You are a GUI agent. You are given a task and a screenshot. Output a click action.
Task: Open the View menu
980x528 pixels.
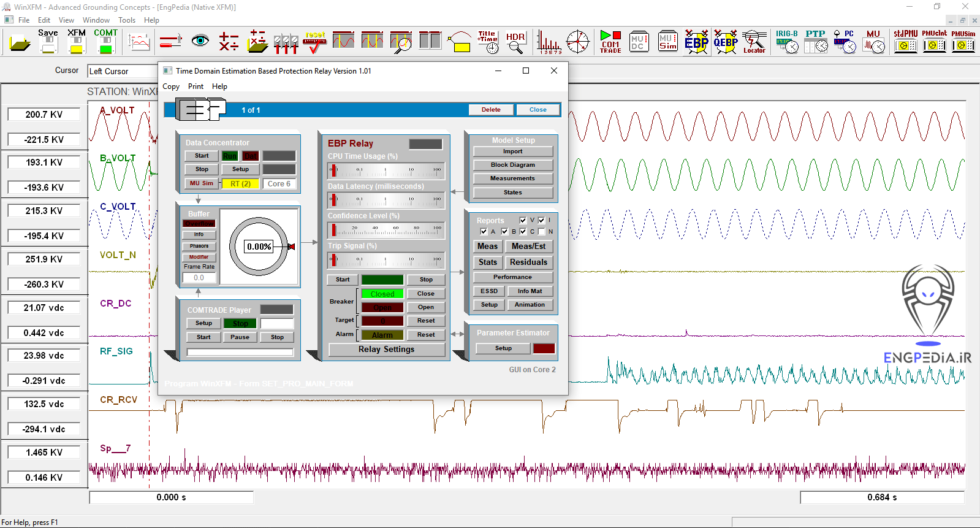[x=66, y=20]
